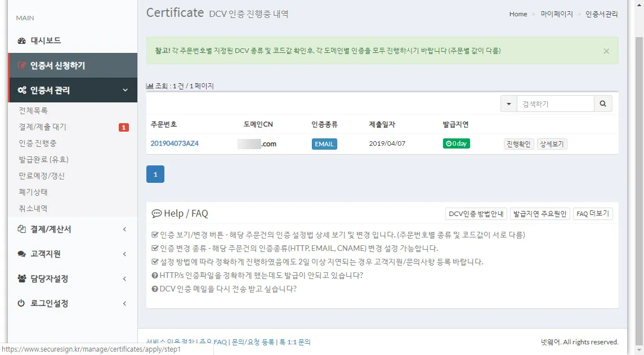The height and width of the screenshot is (355, 644).
Task: Expand the 결제/계산서 submenu arrow
Action: [x=124, y=230]
